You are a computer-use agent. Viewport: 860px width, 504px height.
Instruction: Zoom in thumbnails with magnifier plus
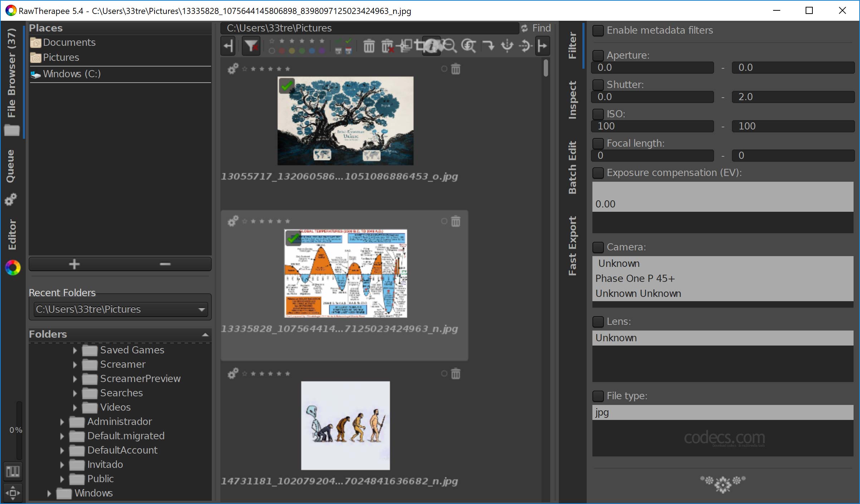(468, 46)
